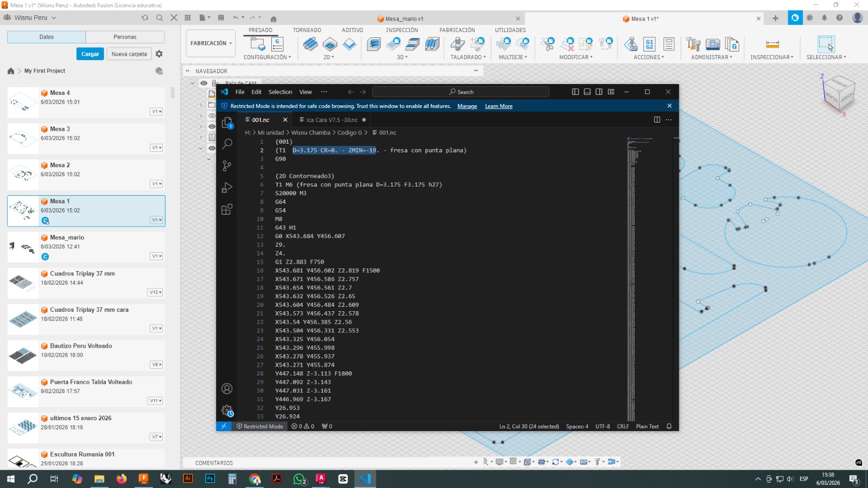Select the Explorer icon in VS Code sidebar

pos(227,123)
